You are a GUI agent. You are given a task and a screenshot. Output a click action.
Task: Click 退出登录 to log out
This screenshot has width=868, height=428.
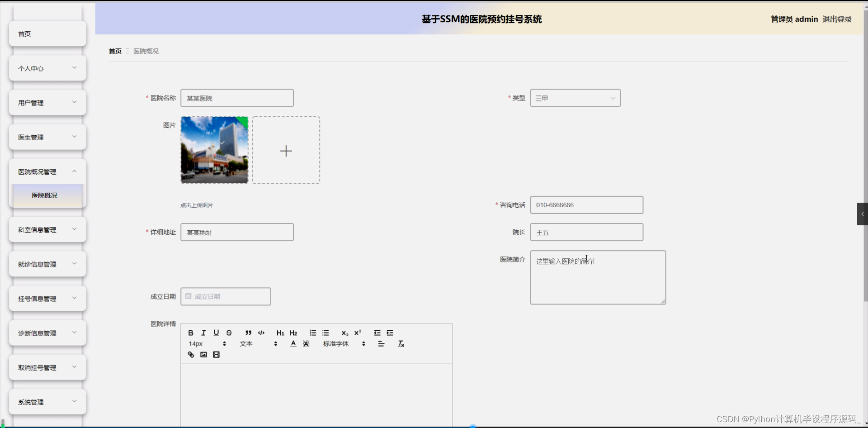pos(836,19)
